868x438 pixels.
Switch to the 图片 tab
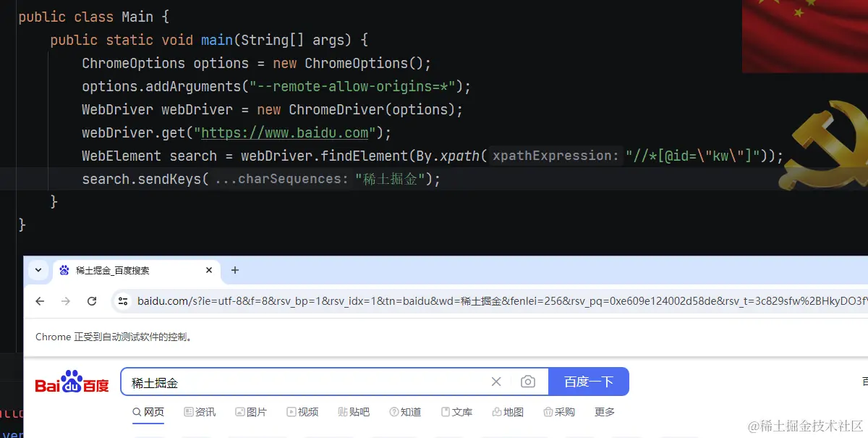251,412
